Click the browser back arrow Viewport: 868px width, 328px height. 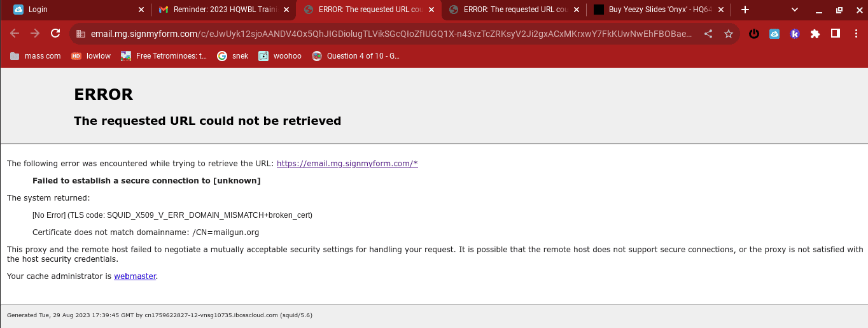[15, 34]
